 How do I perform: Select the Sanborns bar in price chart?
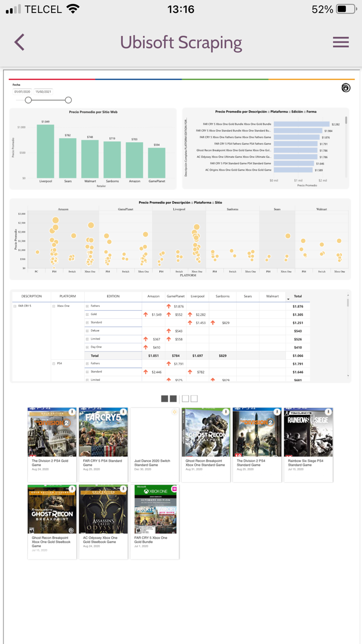pos(112,160)
